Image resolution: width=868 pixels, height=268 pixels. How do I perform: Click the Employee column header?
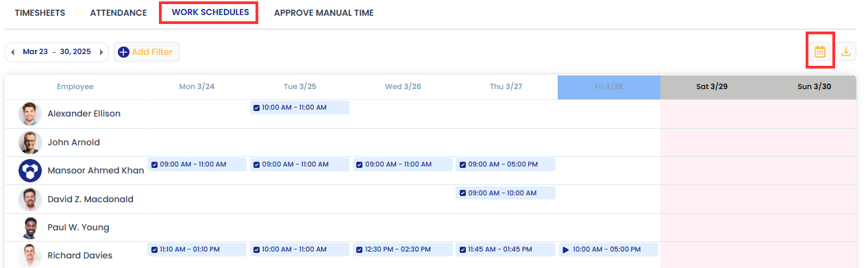coord(75,87)
